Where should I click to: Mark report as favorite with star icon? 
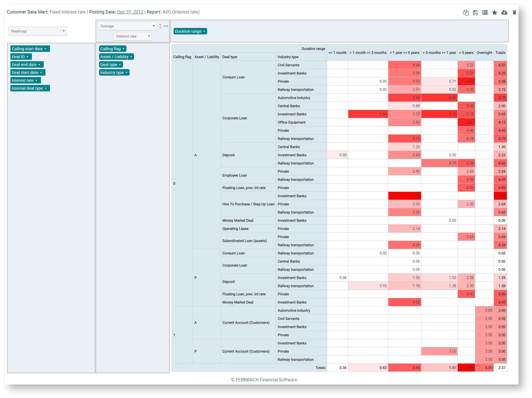point(494,12)
